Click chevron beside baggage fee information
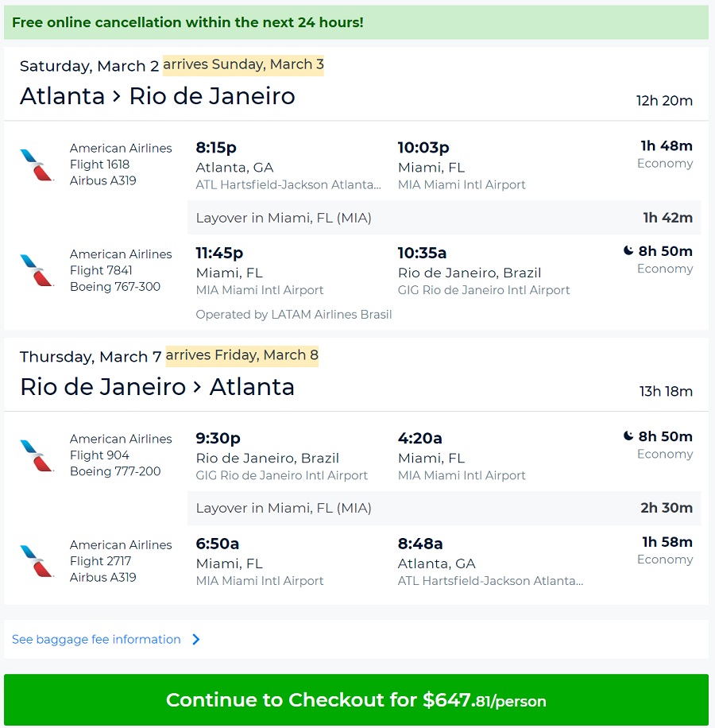 pos(196,640)
